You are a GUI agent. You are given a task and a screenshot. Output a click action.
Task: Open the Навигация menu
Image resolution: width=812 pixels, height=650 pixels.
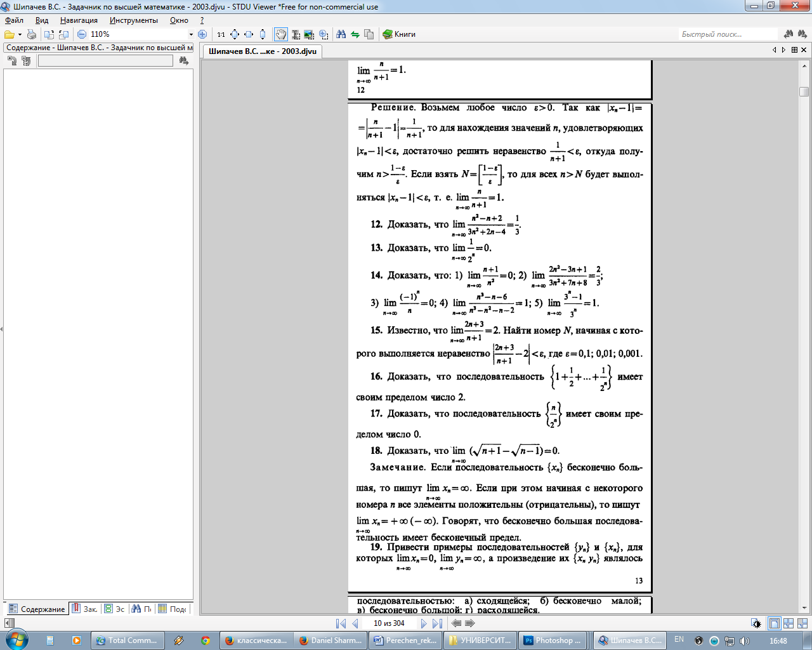tap(79, 20)
